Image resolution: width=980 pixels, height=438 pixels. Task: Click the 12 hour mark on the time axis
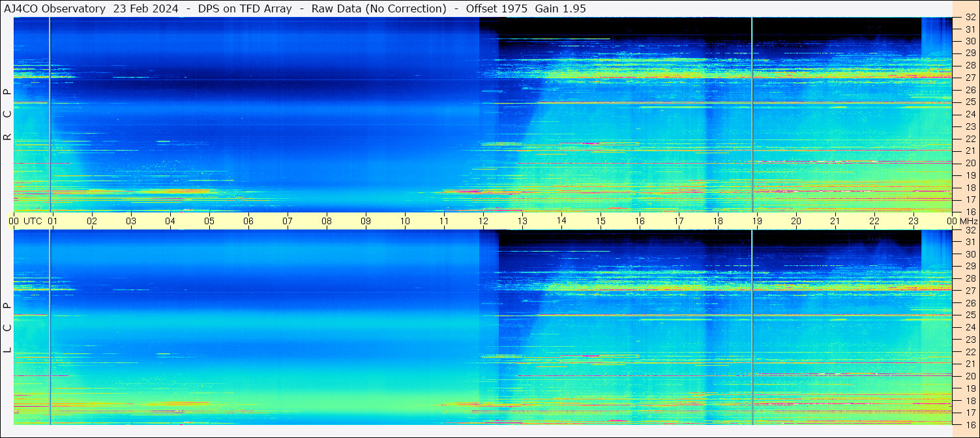(x=483, y=221)
